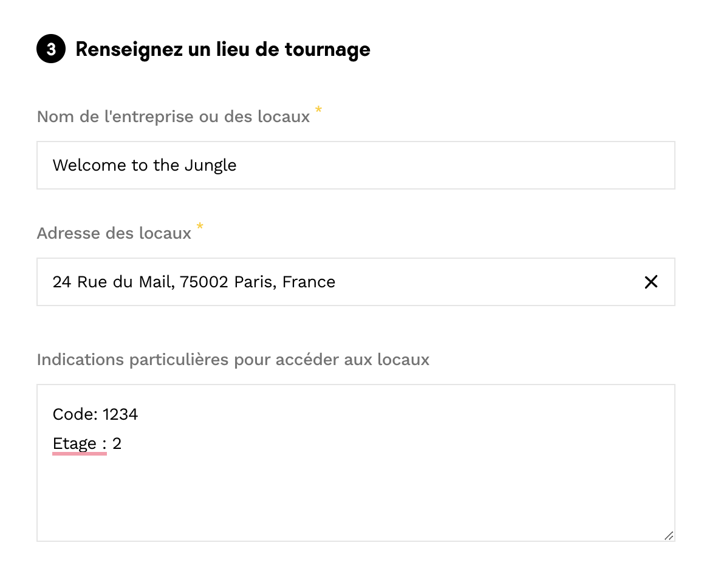This screenshot has height=588, width=718.
Task: Click the digit '2' after 'Etage :'
Action: point(117,444)
